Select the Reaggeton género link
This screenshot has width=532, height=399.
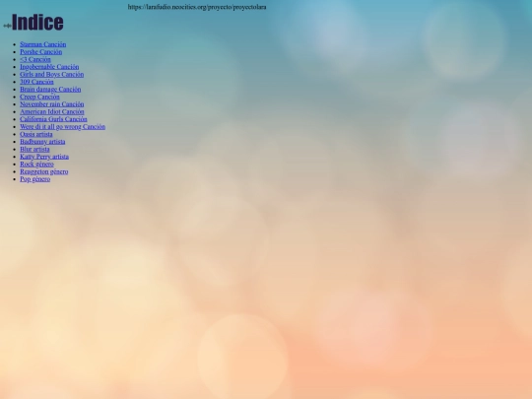click(44, 171)
